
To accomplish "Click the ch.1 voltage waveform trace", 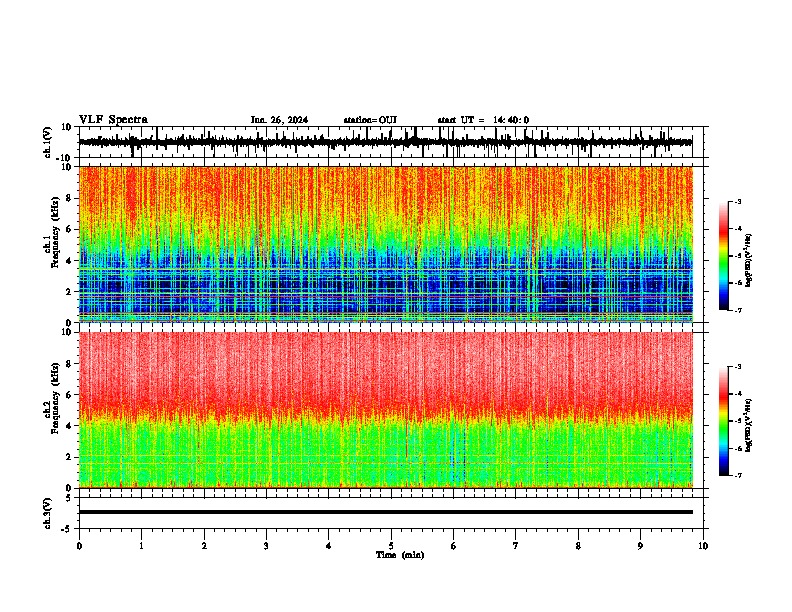I will (x=385, y=142).
